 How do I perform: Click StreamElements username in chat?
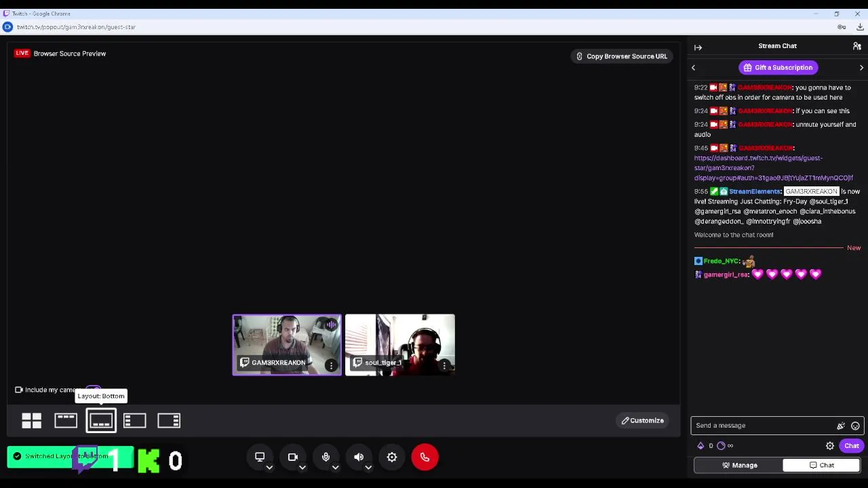755,192
